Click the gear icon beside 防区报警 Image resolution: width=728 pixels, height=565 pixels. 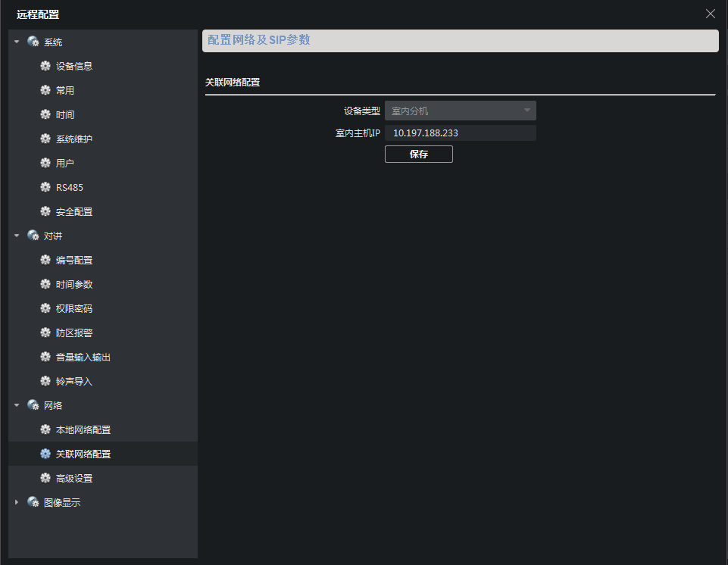click(45, 332)
